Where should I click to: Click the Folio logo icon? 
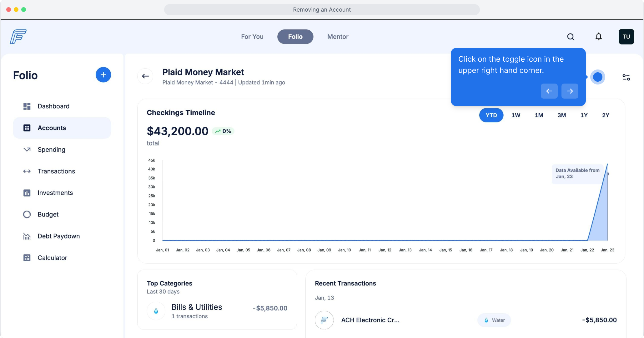(x=18, y=37)
